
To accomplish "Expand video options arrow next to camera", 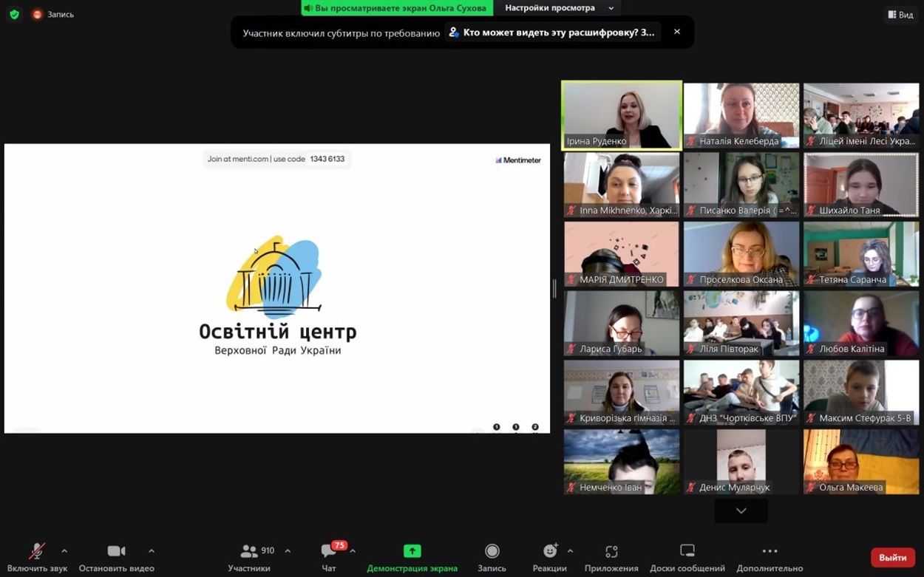I will click(x=152, y=551).
